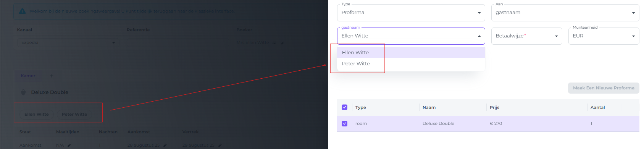644x149 pixels.
Task: Click pencil icon next to N/A meals
Action: click(69, 145)
